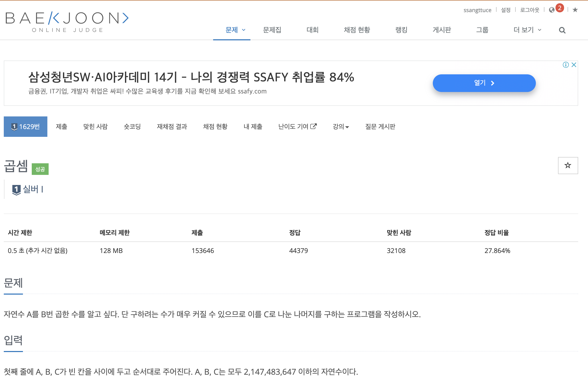The image size is (588, 379).
Task: Select the 1629번 problem tab
Action: click(x=25, y=127)
